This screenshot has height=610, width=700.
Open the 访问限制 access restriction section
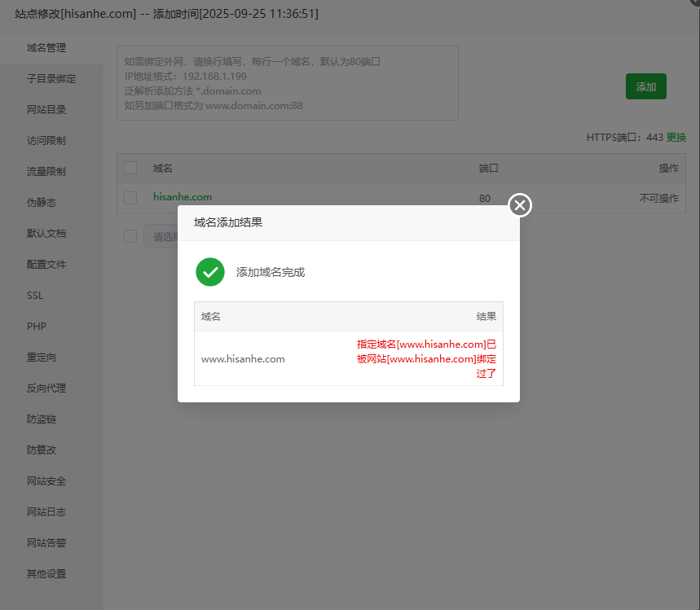coord(46,140)
